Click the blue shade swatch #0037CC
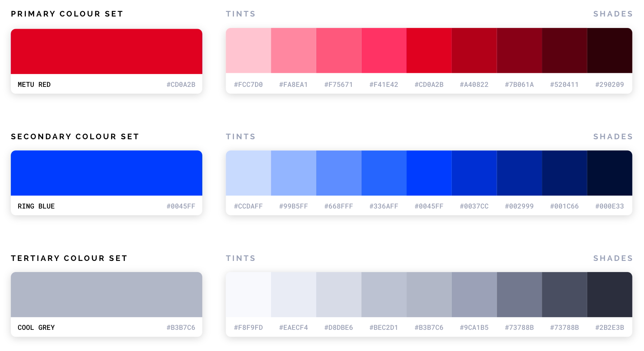644x351 pixels. (x=474, y=173)
